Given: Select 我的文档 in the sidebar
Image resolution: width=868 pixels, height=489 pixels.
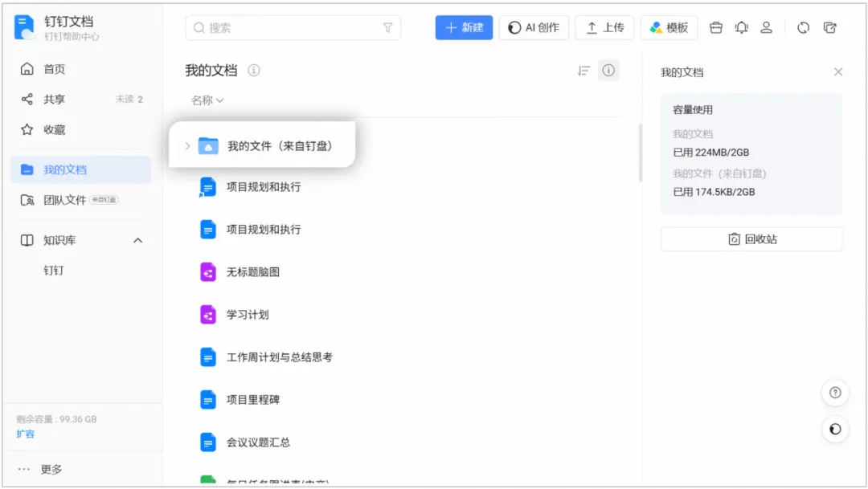Looking at the screenshot, I should [x=81, y=169].
